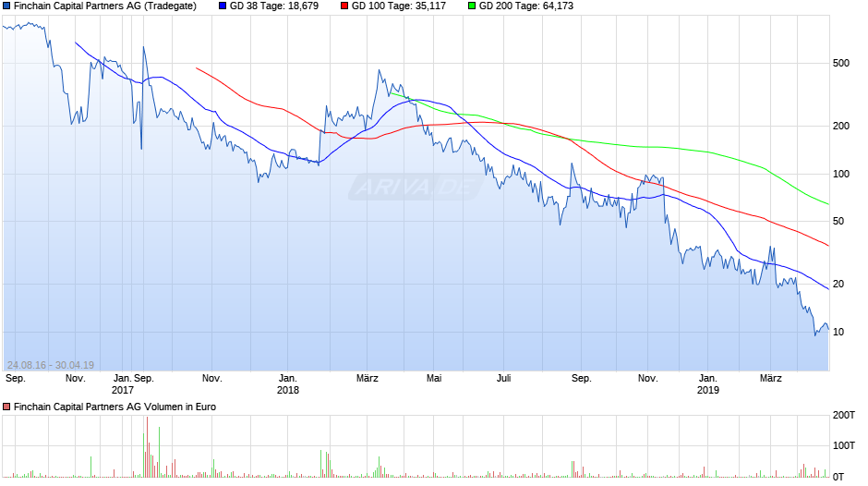Viewport: 868px width, 486px height.
Task: Click the red Volumen in Euro legend swatch
Action: point(6,407)
